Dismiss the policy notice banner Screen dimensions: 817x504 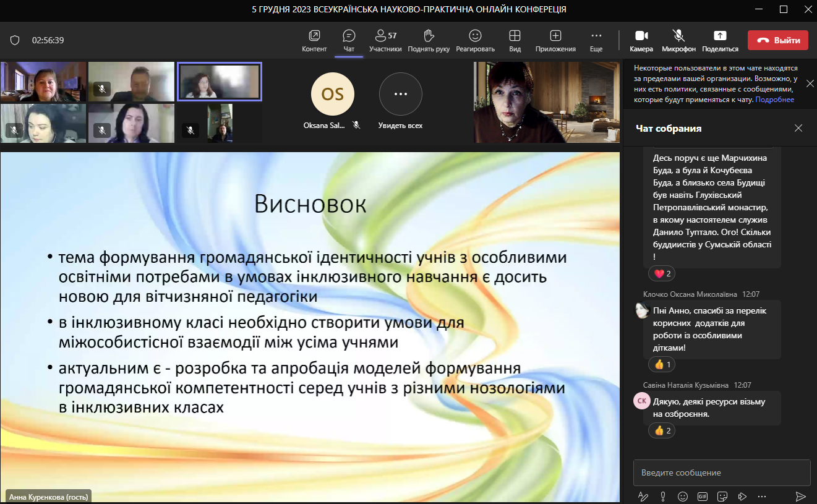coord(810,83)
